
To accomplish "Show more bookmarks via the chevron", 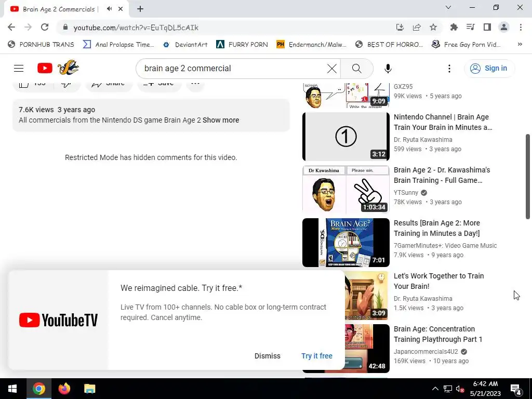I will (520, 45).
